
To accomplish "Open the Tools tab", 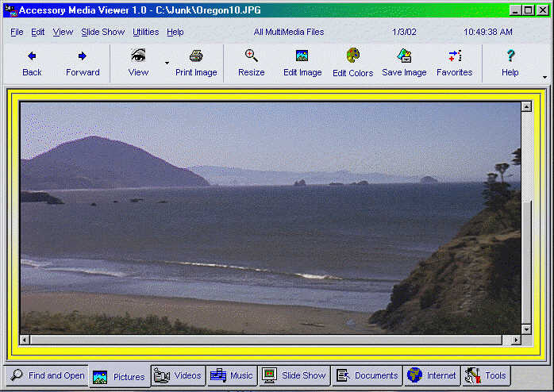I will point(487,375).
